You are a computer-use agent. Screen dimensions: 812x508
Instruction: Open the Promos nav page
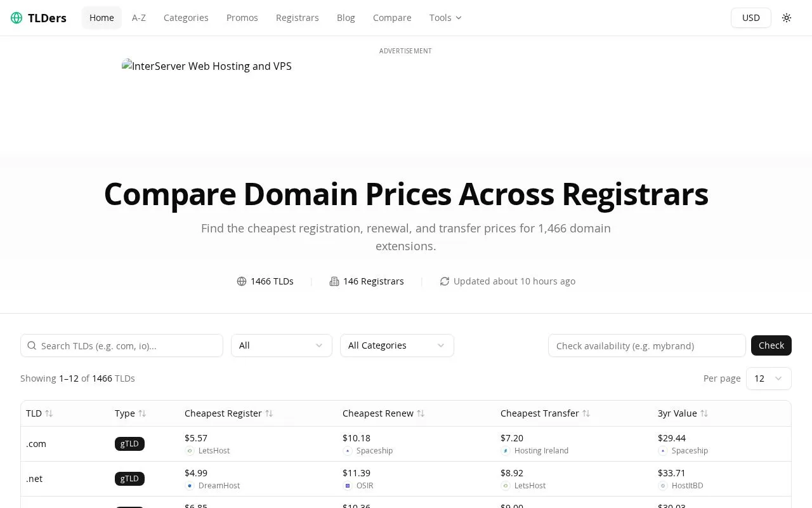[242, 18]
